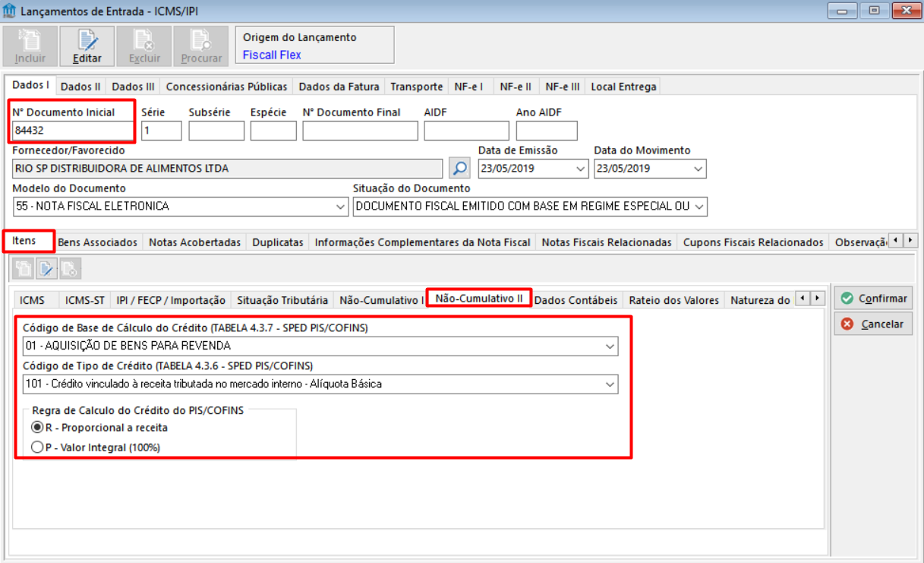Expand Situação do Documento dropdown
The width and height of the screenshot is (924, 563).
pos(699,207)
